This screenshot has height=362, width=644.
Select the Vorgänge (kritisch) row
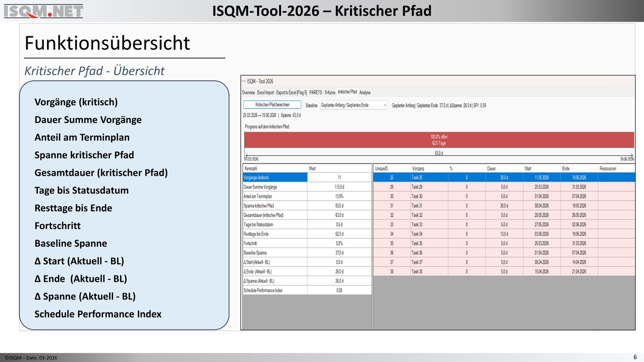(x=275, y=178)
